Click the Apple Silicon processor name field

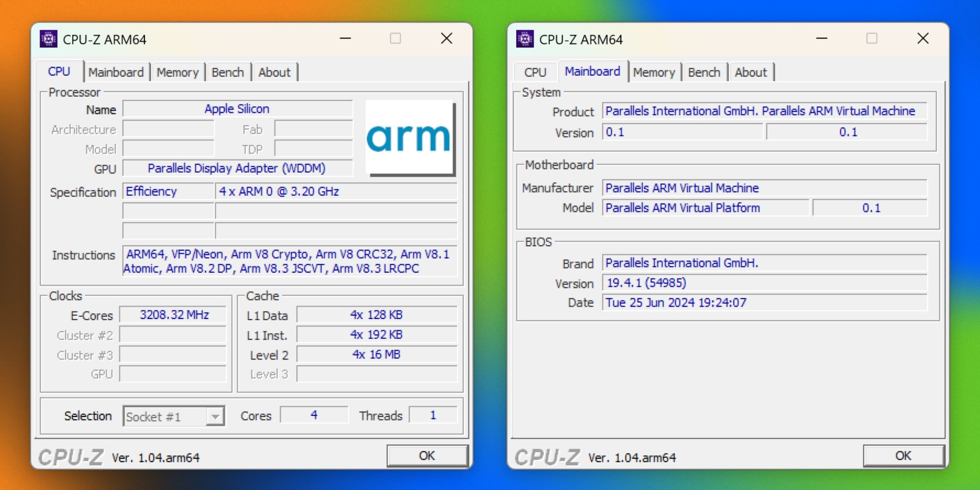click(237, 109)
